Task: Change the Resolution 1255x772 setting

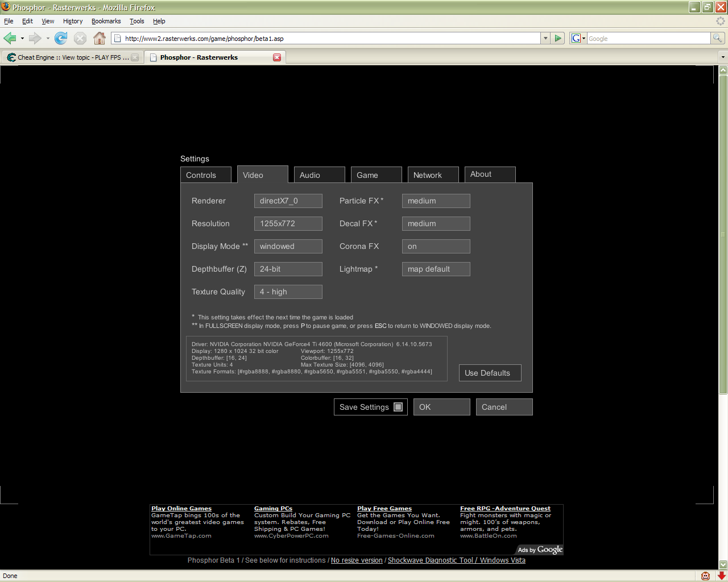Action: click(x=288, y=223)
